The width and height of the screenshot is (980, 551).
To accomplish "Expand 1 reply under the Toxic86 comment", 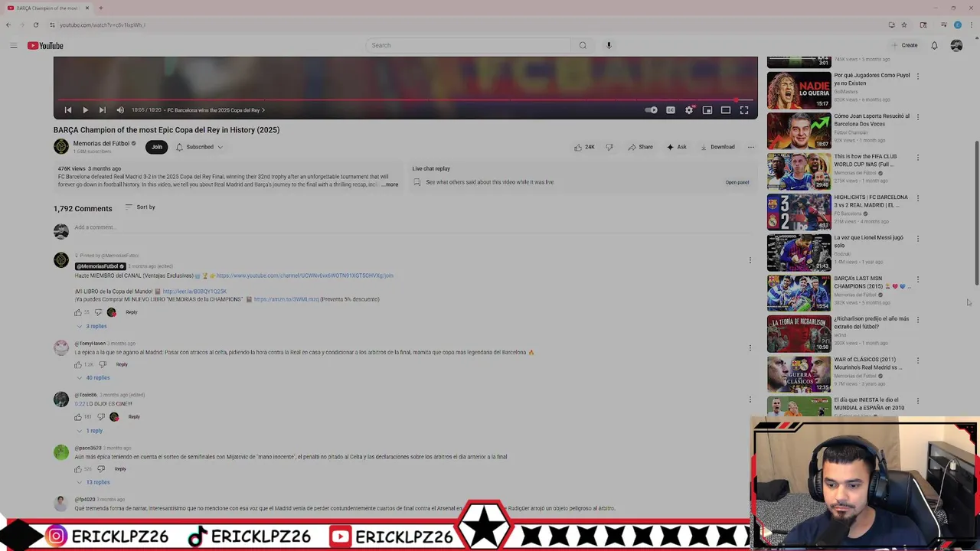I will 90,430.
